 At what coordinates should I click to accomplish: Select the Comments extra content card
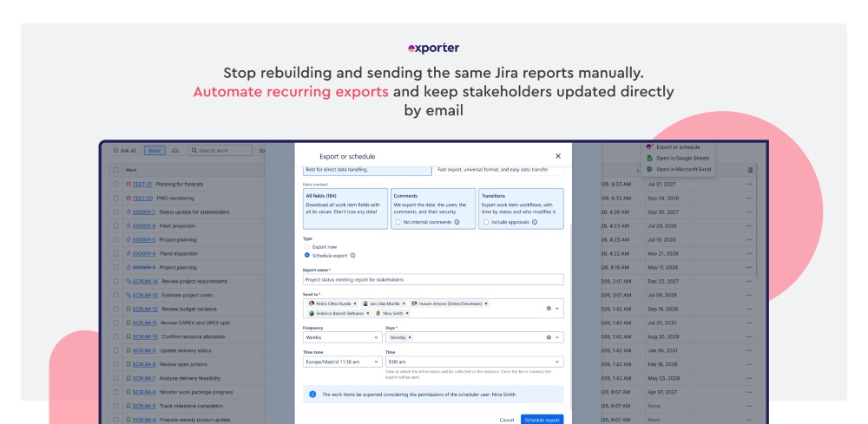[433, 208]
